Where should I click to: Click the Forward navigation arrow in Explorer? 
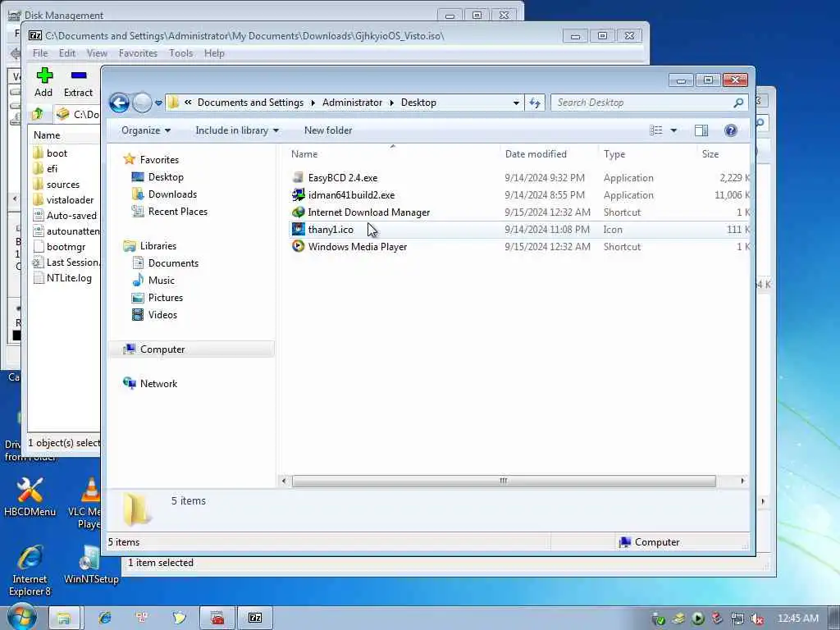(142, 103)
